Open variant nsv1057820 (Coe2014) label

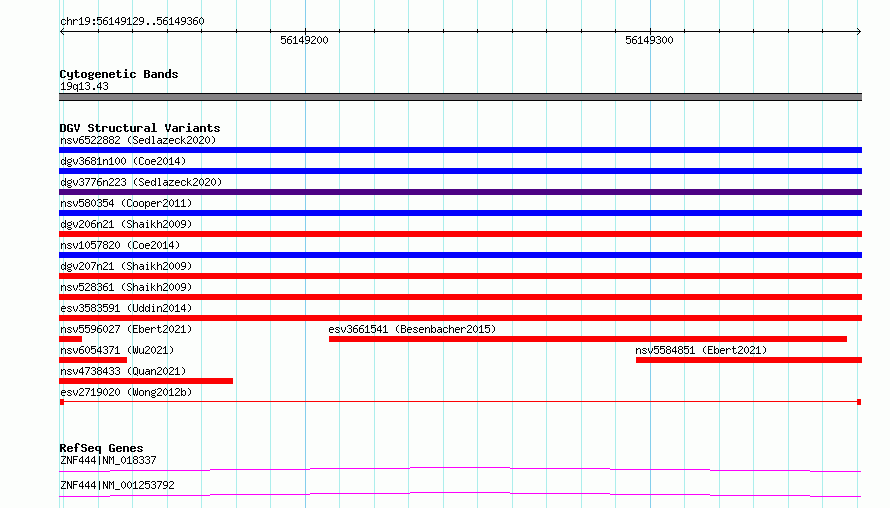tap(120, 245)
